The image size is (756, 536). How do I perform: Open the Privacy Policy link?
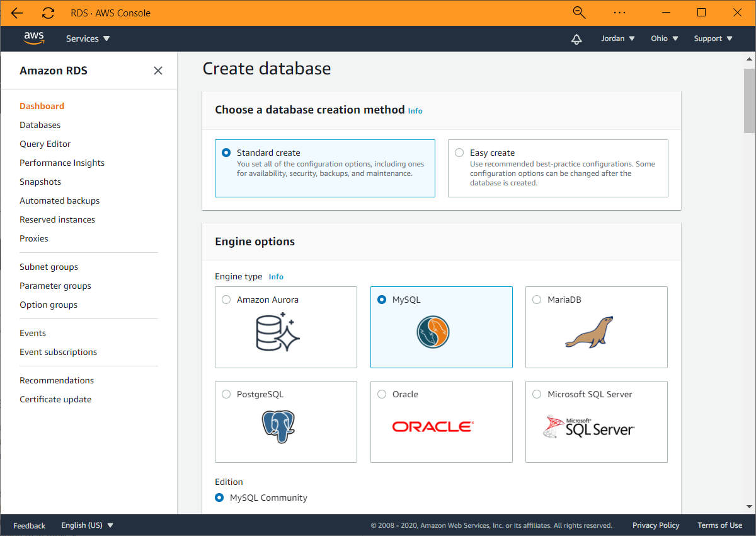click(656, 525)
